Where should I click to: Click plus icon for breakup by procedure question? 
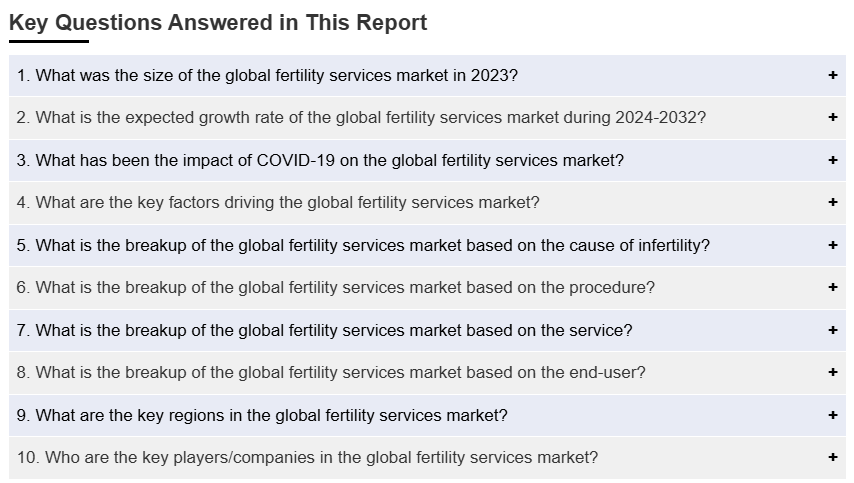click(832, 287)
